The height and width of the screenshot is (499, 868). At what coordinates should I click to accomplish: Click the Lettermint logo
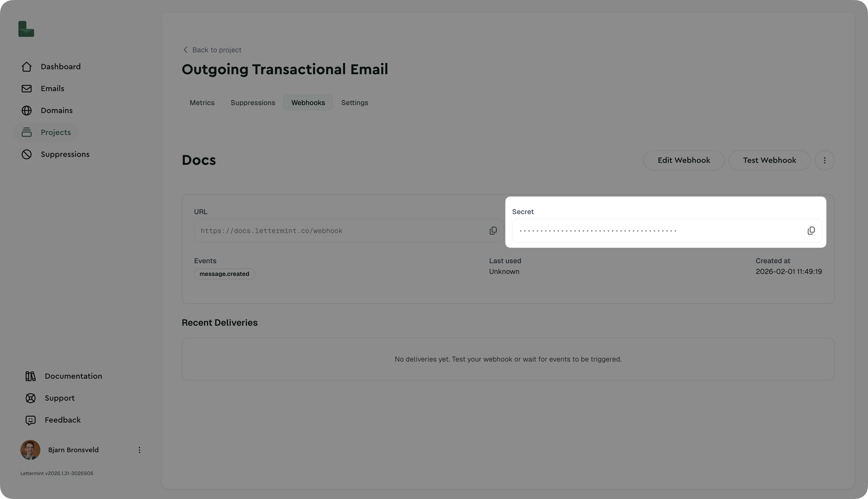(x=26, y=29)
